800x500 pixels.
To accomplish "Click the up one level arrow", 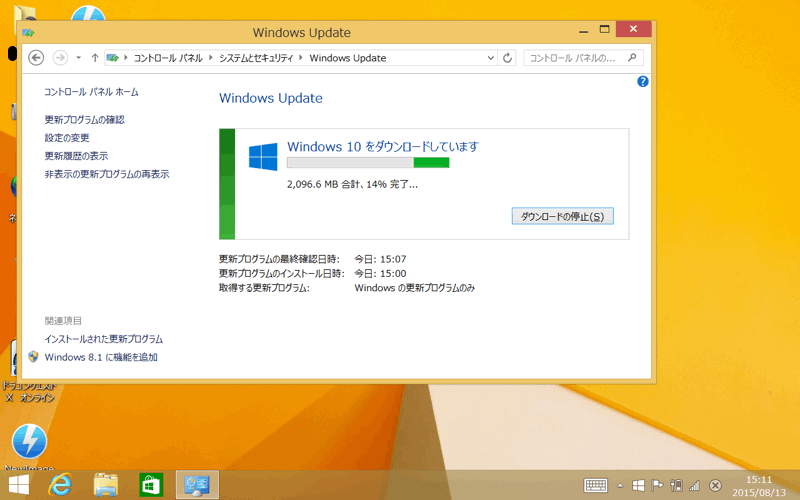I will (x=95, y=58).
